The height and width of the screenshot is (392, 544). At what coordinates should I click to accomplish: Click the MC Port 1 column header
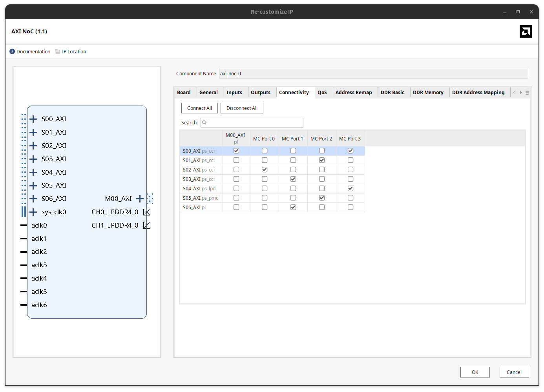pos(292,139)
